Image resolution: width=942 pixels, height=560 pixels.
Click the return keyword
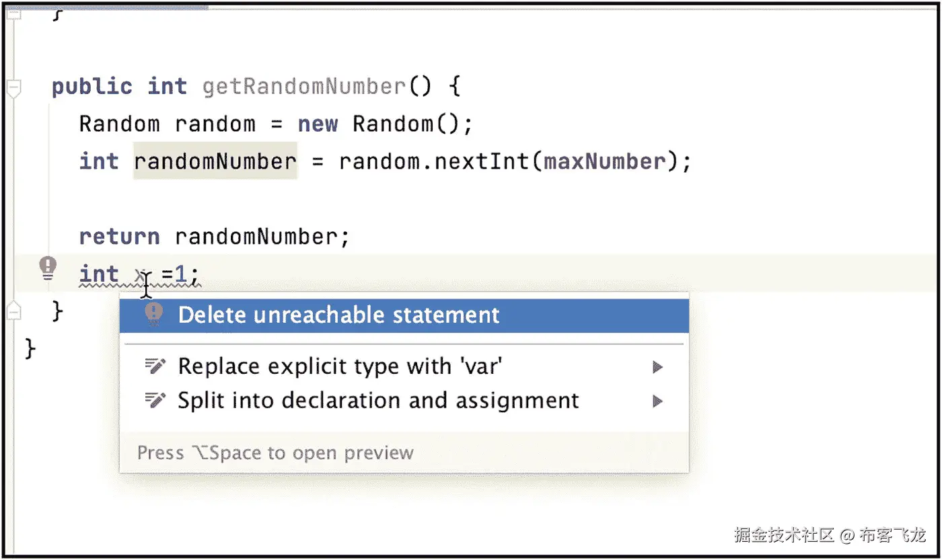[119, 237]
